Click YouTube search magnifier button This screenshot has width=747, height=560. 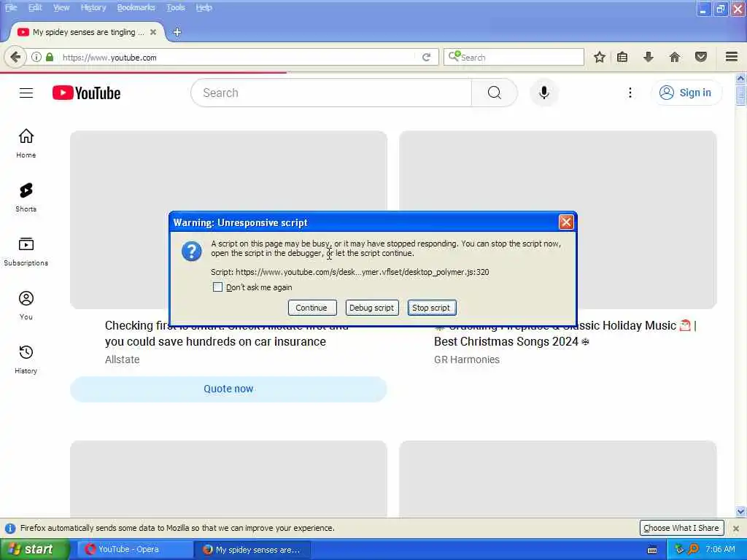[x=494, y=93]
